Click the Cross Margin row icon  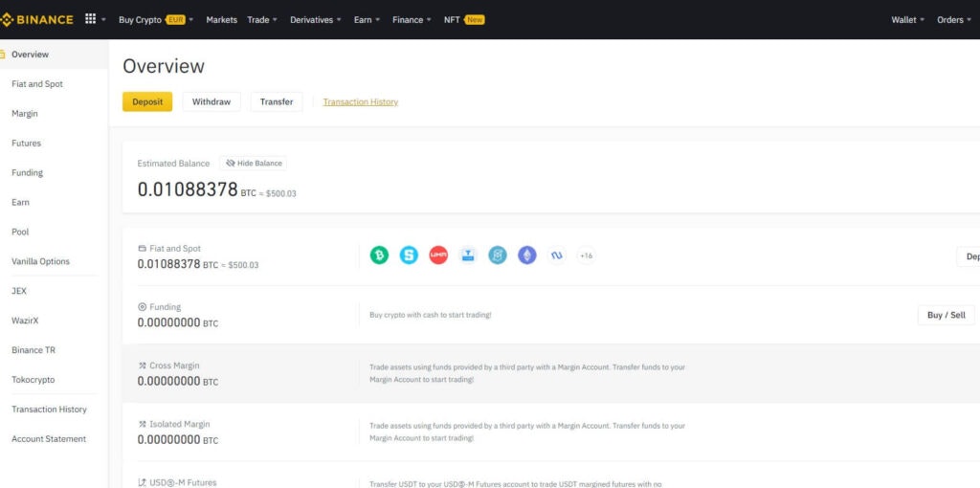[x=142, y=366]
